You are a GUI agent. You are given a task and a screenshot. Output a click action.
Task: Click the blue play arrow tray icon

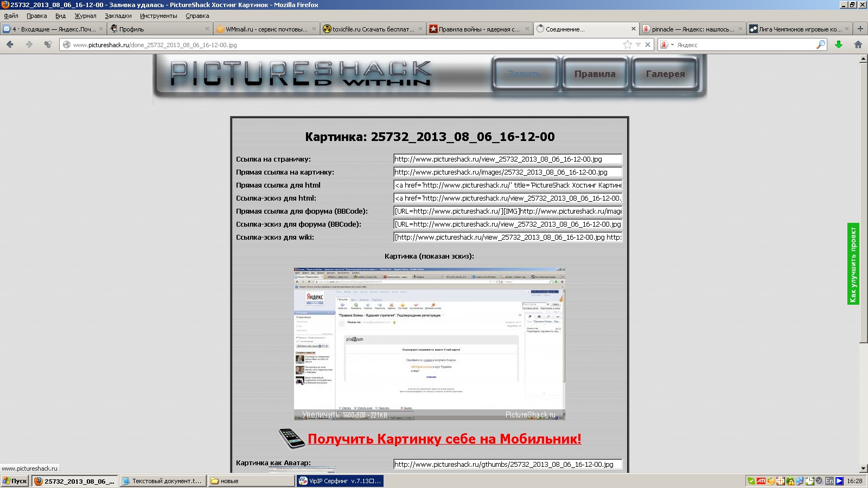coord(839,481)
